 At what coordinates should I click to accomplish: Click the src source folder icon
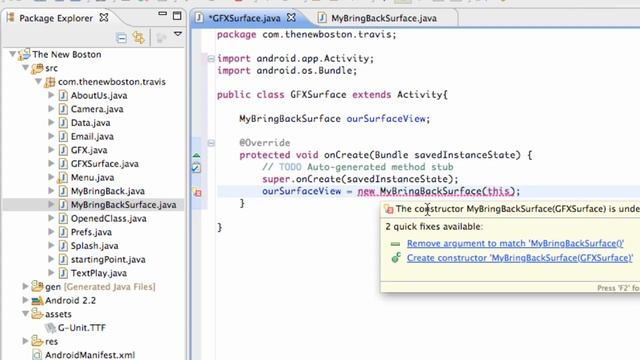click(x=37, y=68)
